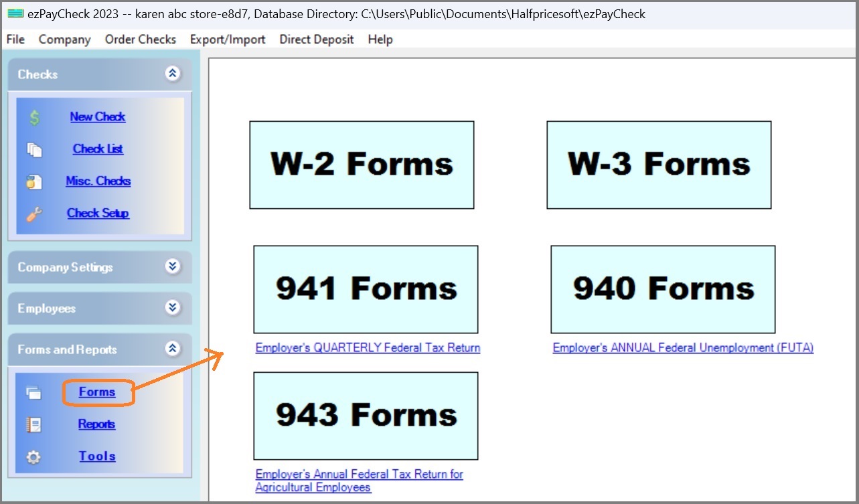Click the Agricultural Employees tax return link

359,481
